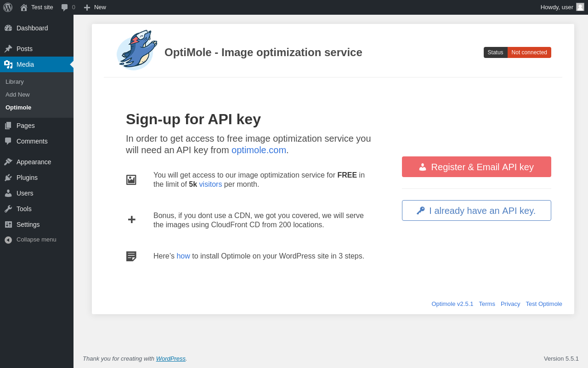The width and height of the screenshot is (588, 368).
Task: Open Test site home icon
Action: pos(24,7)
